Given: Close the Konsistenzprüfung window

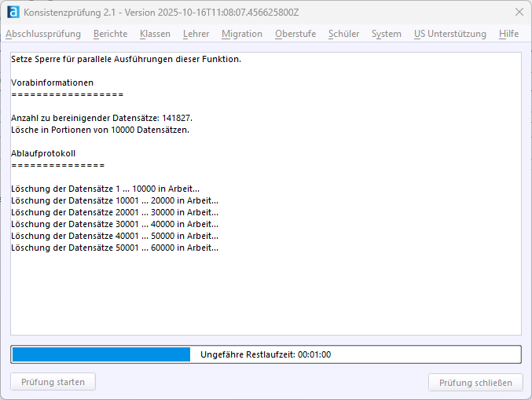Looking at the screenshot, I should tap(519, 13).
